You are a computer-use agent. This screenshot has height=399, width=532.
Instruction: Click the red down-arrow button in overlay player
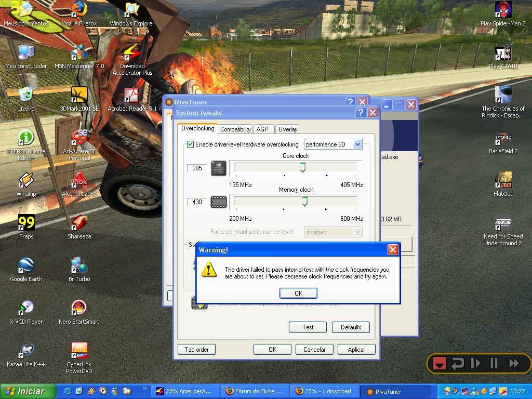click(439, 363)
